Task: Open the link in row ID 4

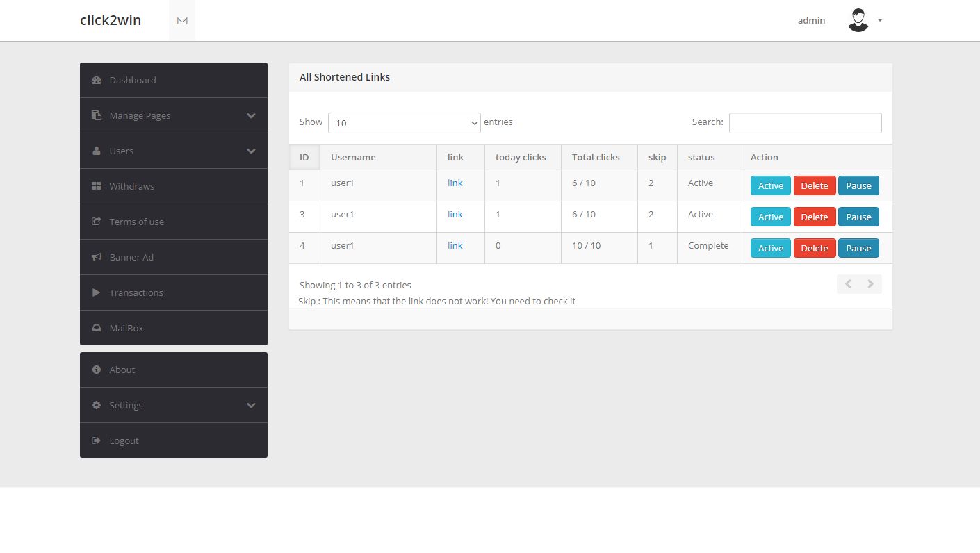Action: tap(455, 245)
